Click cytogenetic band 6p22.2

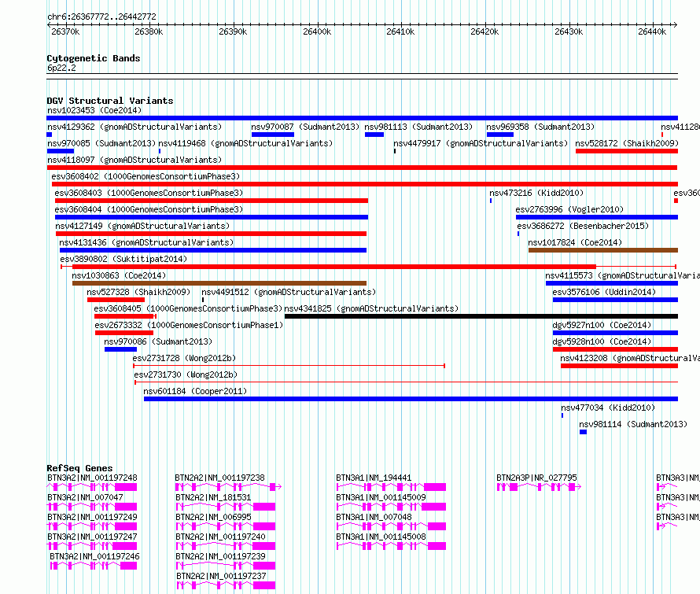click(61, 68)
